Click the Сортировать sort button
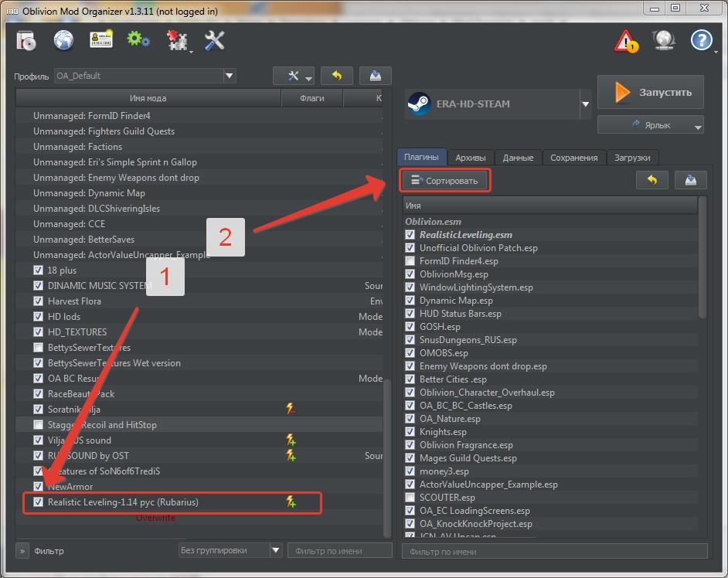This screenshot has width=728, height=578. 445,181
